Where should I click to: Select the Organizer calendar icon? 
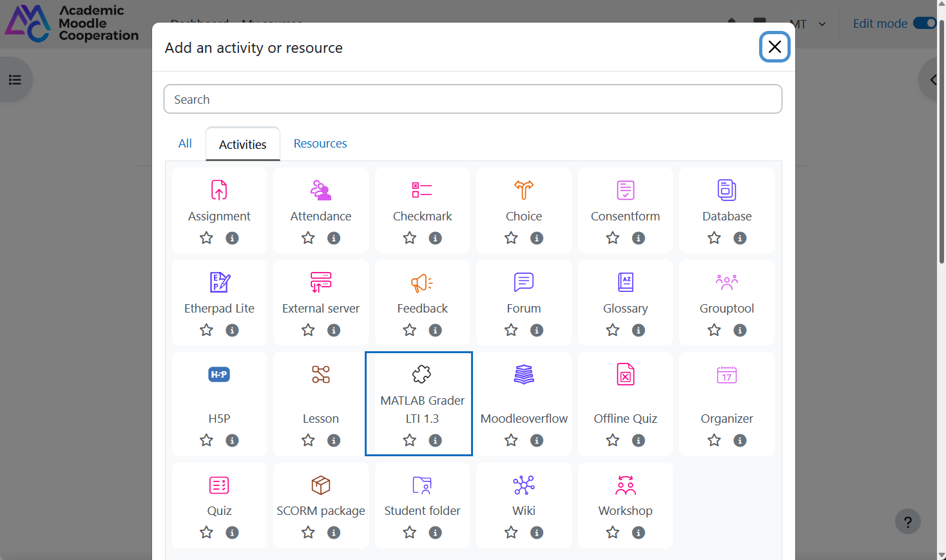[727, 374]
